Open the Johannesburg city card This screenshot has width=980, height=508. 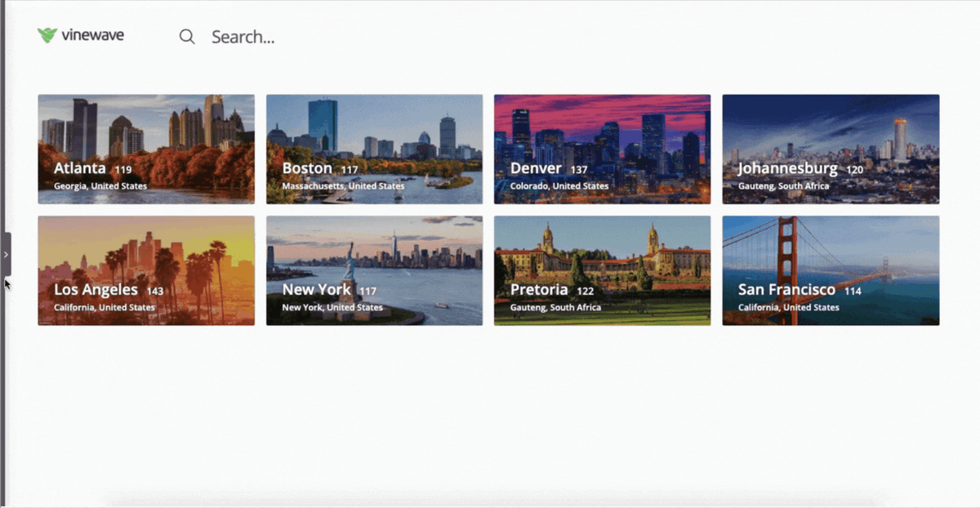tap(831, 149)
